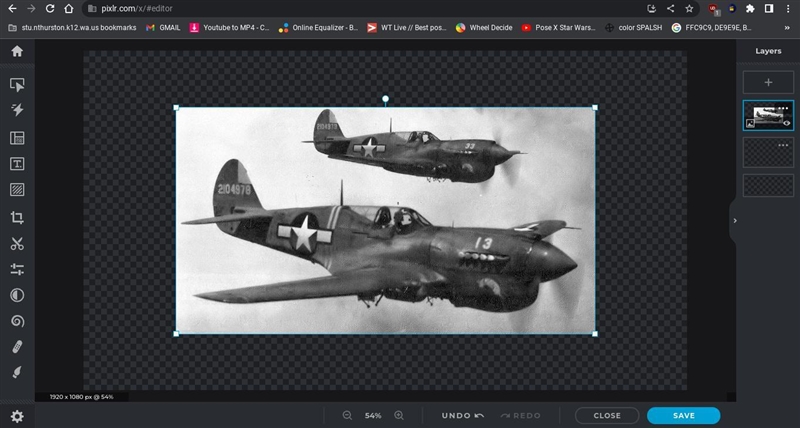This screenshot has height=428, width=800.
Task: Open WT Live bookmark
Action: coord(408,28)
